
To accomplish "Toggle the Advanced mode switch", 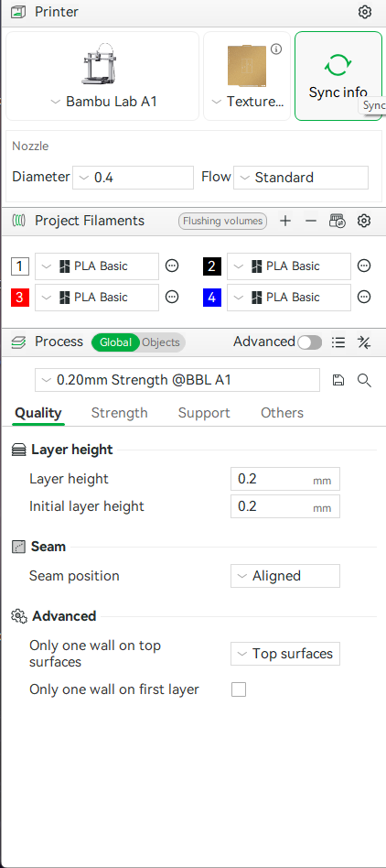I will coord(310,342).
